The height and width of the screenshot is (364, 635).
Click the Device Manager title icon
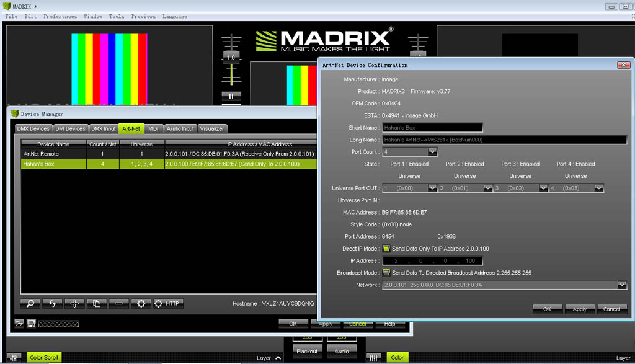click(15, 113)
